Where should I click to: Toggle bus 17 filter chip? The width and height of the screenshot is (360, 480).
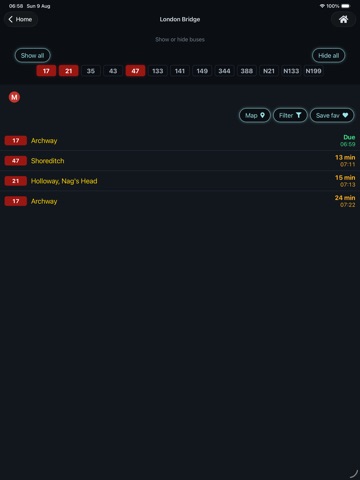pyautogui.click(x=46, y=71)
